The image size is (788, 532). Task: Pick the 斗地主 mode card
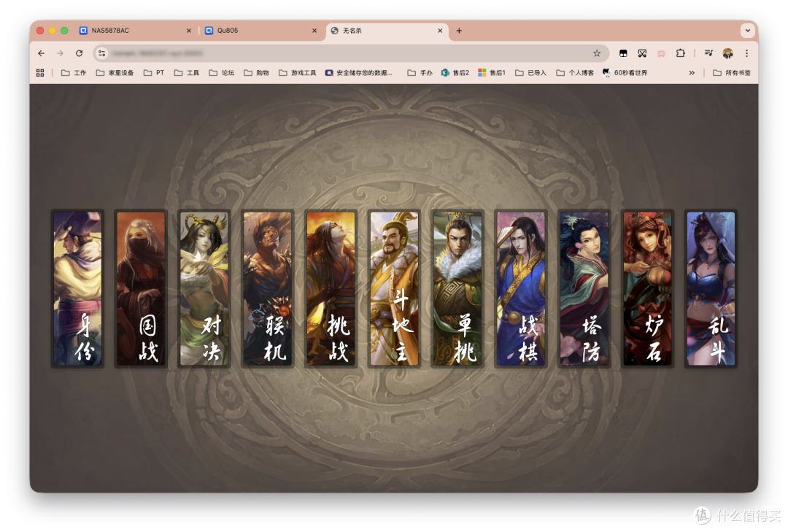[394, 289]
